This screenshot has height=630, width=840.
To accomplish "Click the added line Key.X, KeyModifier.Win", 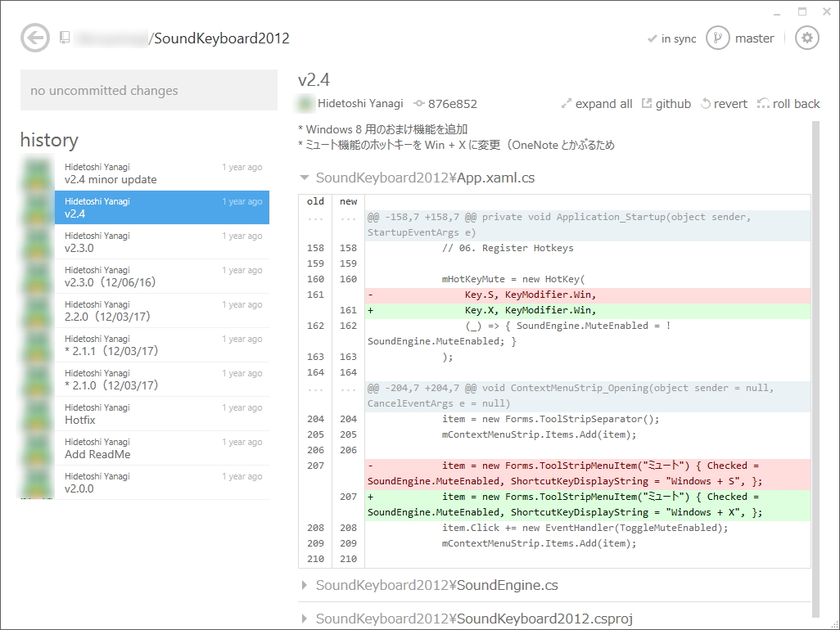I will tap(587, 310).
